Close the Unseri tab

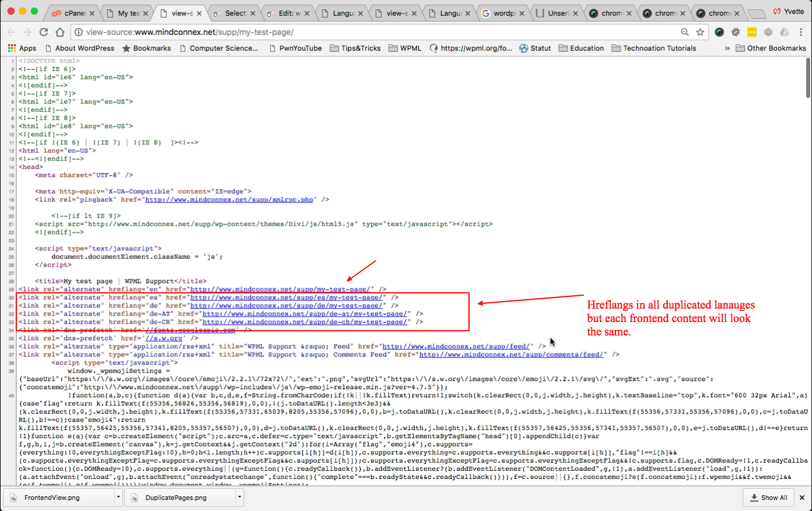click(575, 13)
